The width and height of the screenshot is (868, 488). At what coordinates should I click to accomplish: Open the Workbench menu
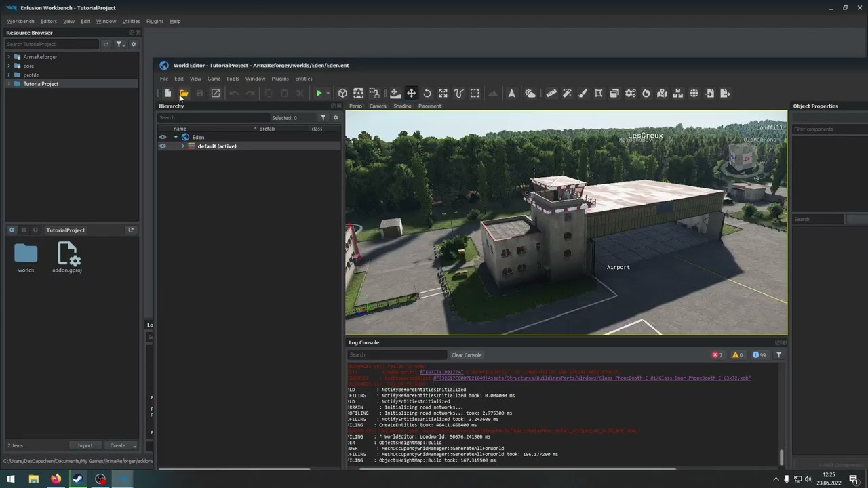20,21
